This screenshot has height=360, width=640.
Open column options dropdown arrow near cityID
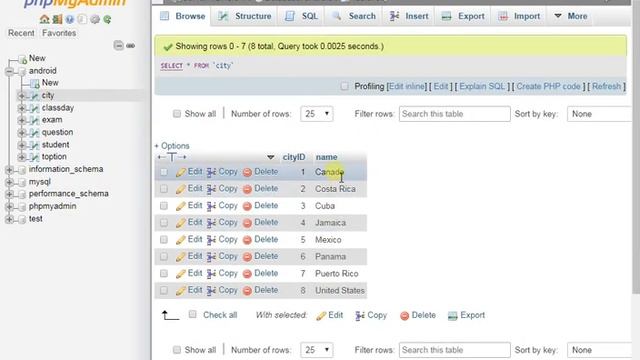point(270,157)
